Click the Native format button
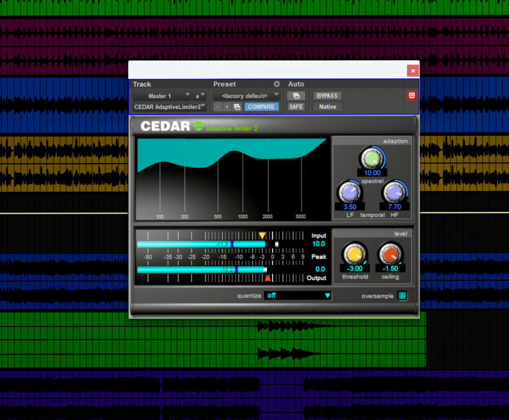 [327, 107]
